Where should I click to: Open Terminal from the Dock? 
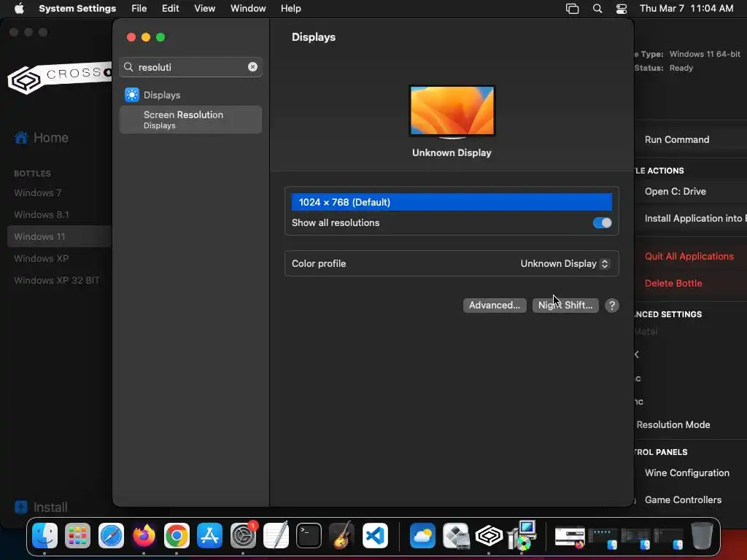tap(309, 536)
